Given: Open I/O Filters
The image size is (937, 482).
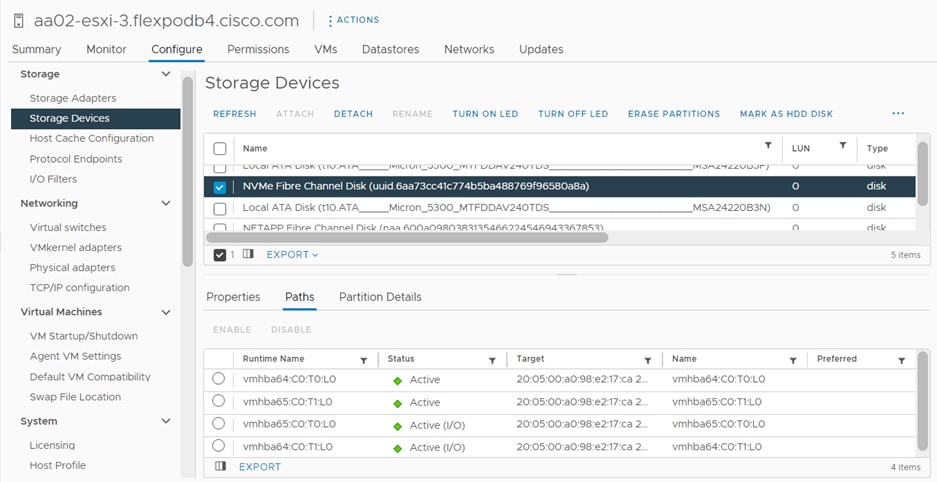Looking at the screenshot, I should pos(53,179).
